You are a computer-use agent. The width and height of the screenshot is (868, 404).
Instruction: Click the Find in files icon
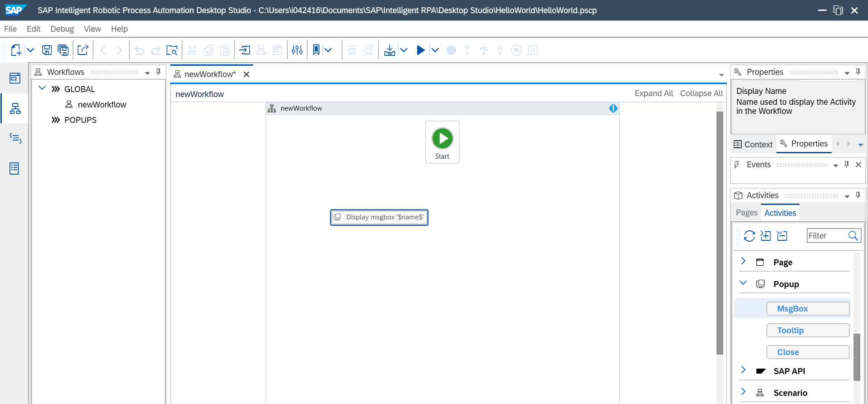[172, 50]
